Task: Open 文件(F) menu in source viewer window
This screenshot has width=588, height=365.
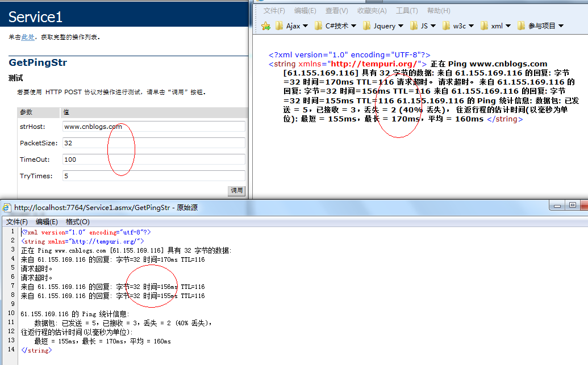Action: (17, 222)
